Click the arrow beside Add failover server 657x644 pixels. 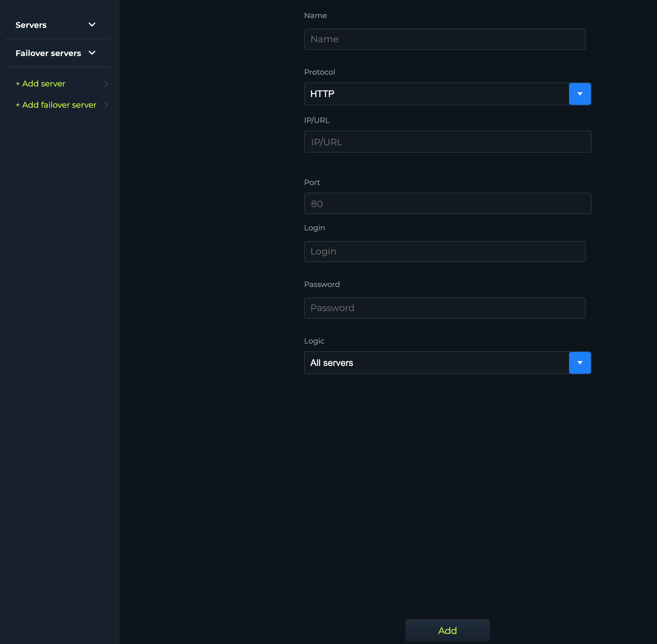point(106,105)
